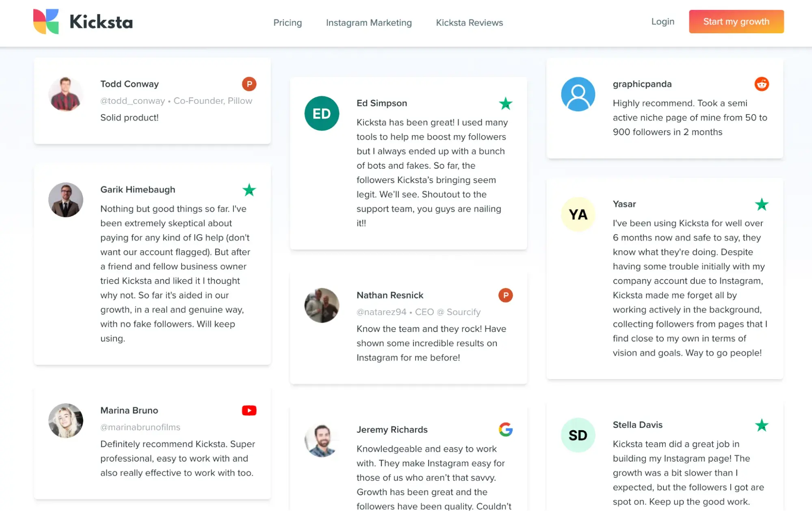Click Nathan Resnick's avatar photo
This screenshot has width=812, height=511.
322,305
